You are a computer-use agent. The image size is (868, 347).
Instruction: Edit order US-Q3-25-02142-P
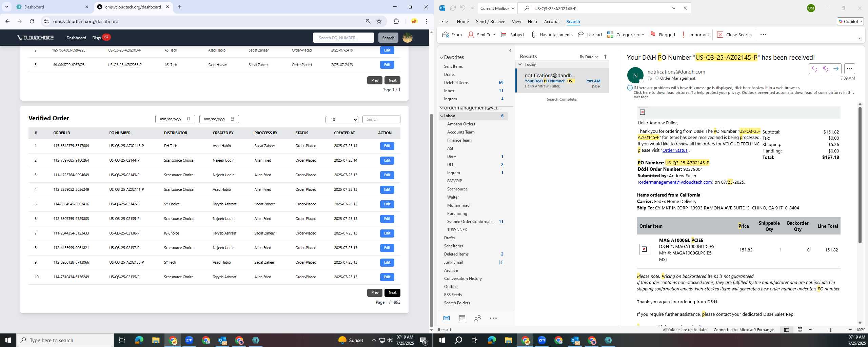(387, 204)
